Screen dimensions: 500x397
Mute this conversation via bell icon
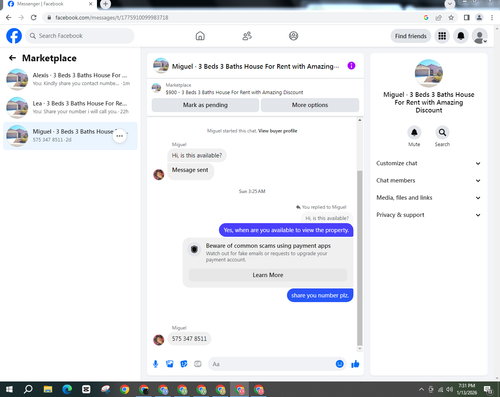point(414,133)
